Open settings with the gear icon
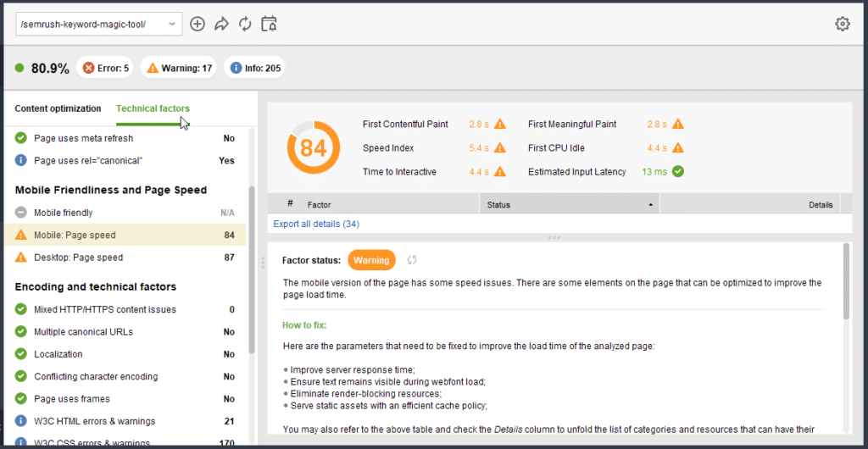Image resolution: width=868 pixels, height=449 pixels. click(842, 24)
